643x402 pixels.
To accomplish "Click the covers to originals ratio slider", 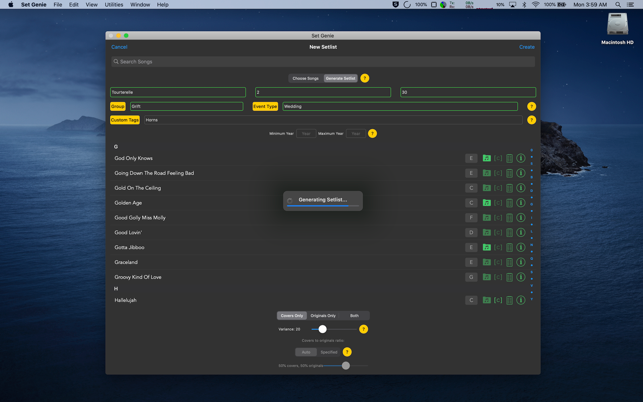I will (346, 365).
